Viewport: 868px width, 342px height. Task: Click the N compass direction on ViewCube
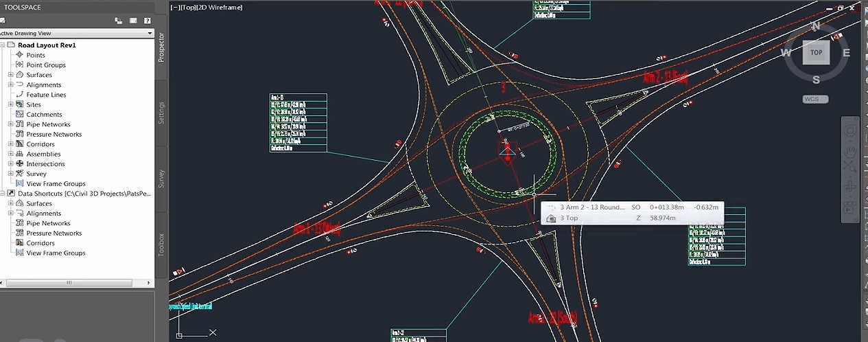coord(816,27)
